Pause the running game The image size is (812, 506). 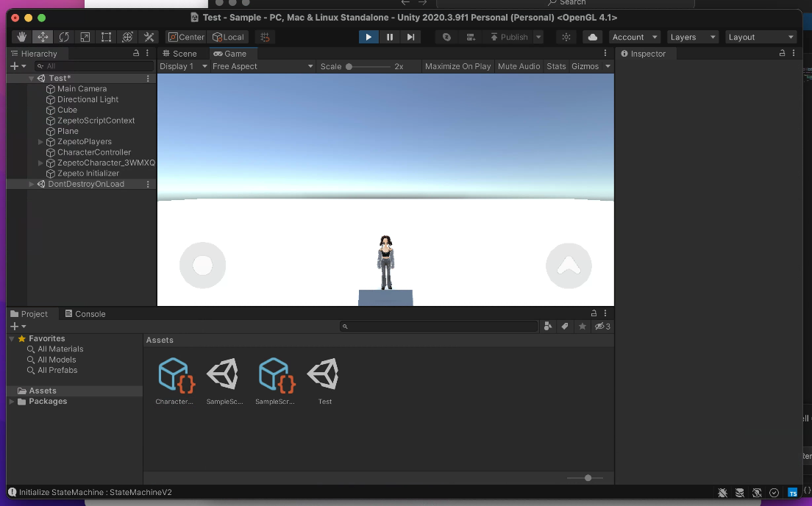(x=389, y=36)
